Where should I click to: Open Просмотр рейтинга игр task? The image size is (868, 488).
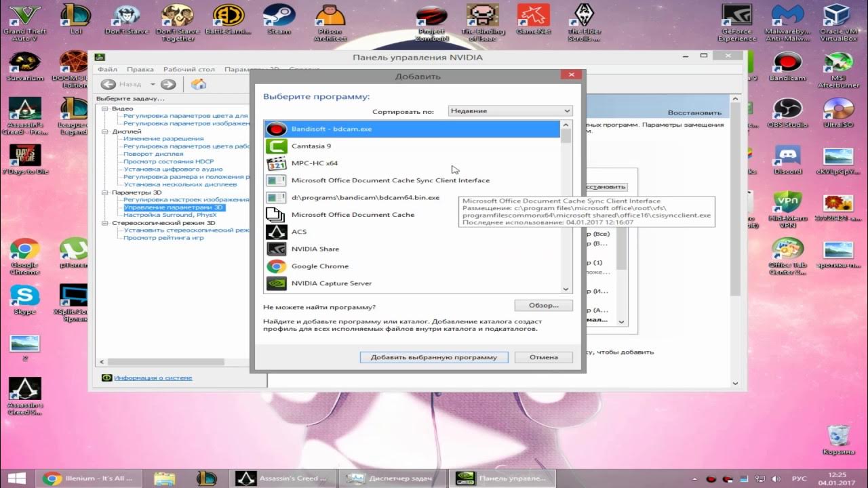[163, 238]
